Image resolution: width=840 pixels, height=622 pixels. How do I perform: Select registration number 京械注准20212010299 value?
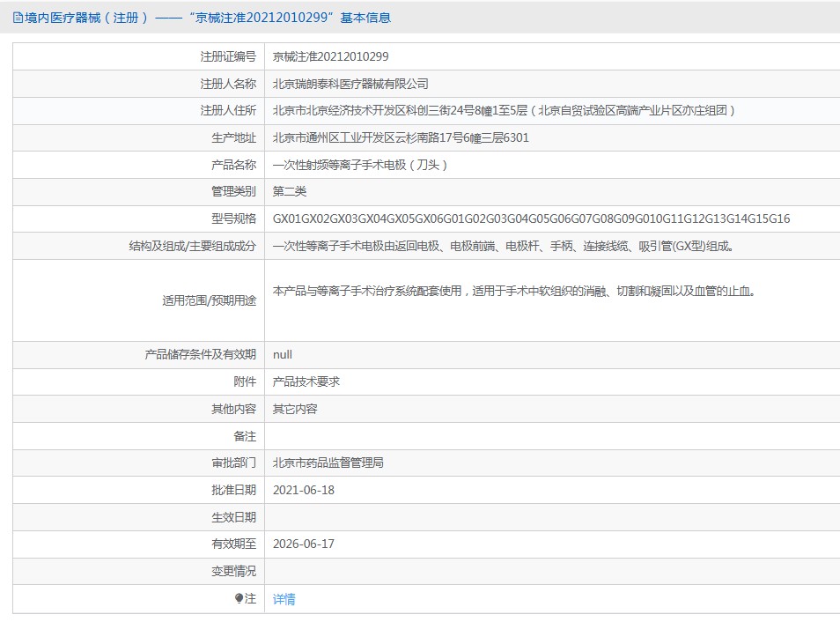pyautogui.click(x=330, y=56)
